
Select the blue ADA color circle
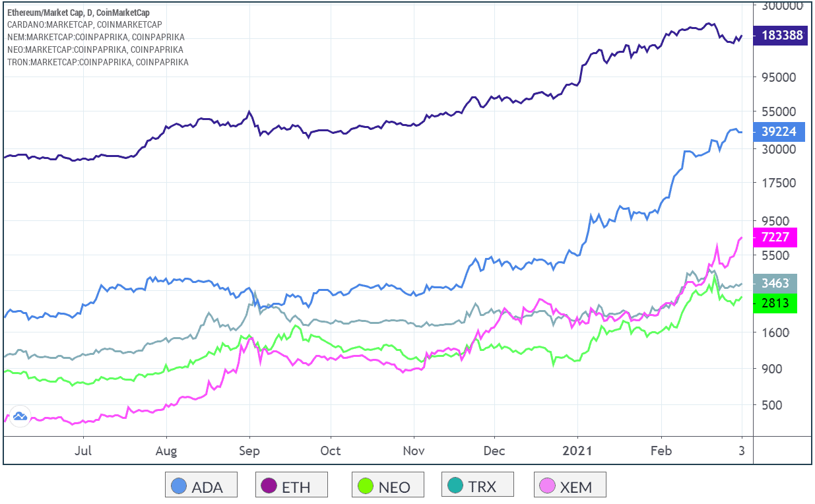pyautogui.click(x=179, y=487)
